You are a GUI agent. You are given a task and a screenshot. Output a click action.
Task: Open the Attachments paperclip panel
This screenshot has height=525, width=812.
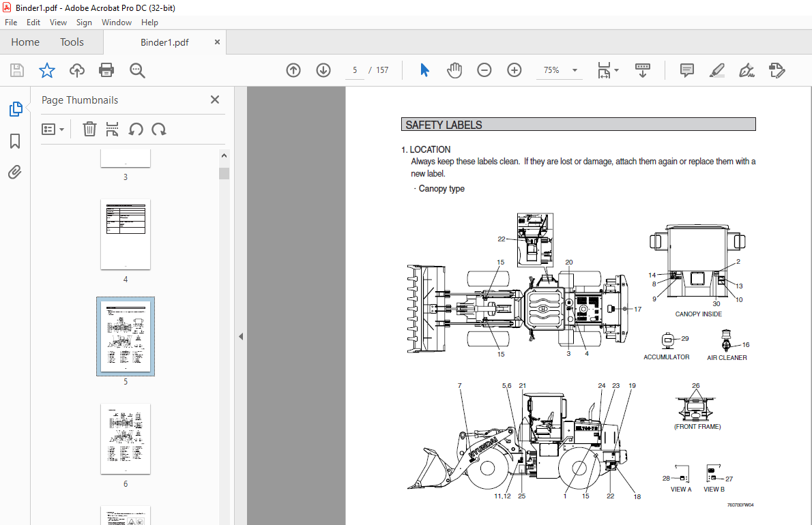coord(15,172)
